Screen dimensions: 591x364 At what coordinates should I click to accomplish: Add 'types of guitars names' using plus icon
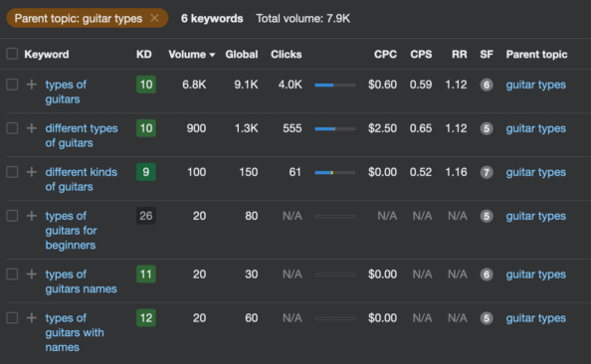pyautogui.click(x=32, y=273)
